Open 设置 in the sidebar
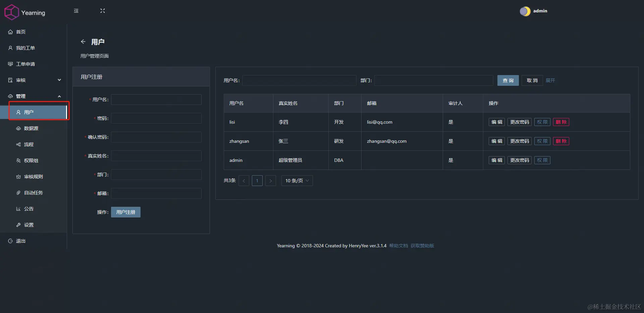The image size is (644, 313). point(34,225)
